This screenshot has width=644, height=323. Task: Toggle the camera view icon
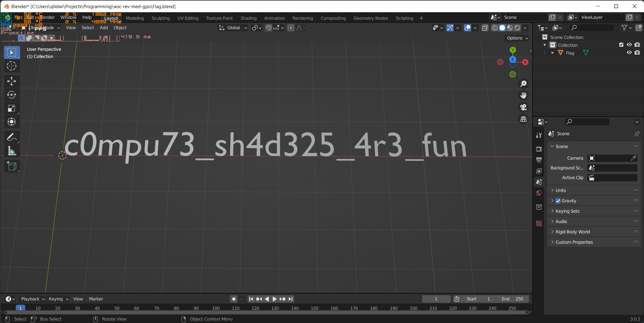523,107
